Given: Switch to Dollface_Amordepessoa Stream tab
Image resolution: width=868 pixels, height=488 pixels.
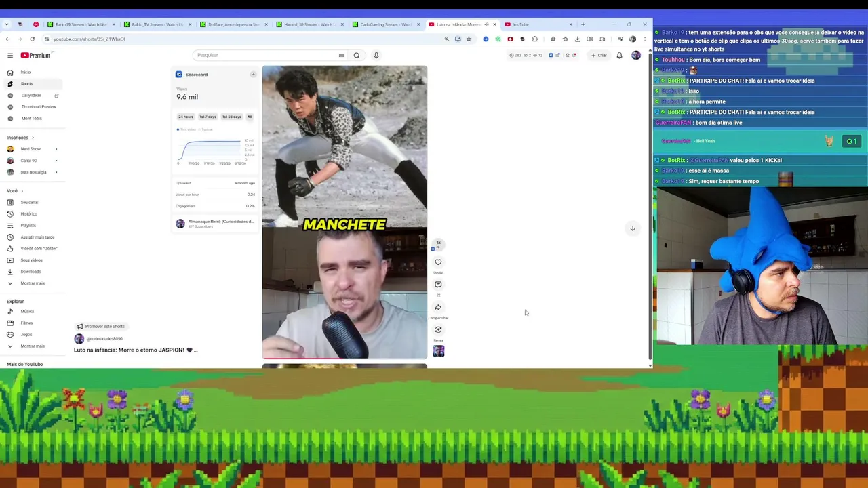Looking at the screenshot, I should tap(233, 24).
